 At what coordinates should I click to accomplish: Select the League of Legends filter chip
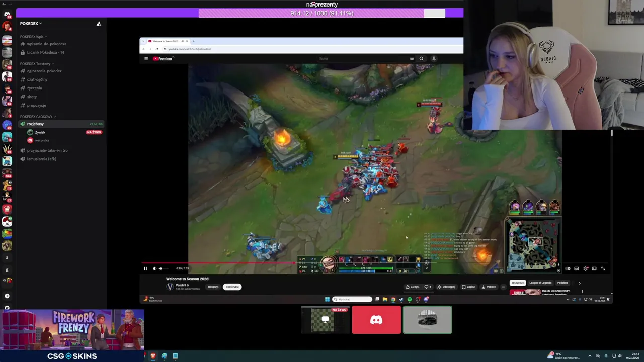540,283
